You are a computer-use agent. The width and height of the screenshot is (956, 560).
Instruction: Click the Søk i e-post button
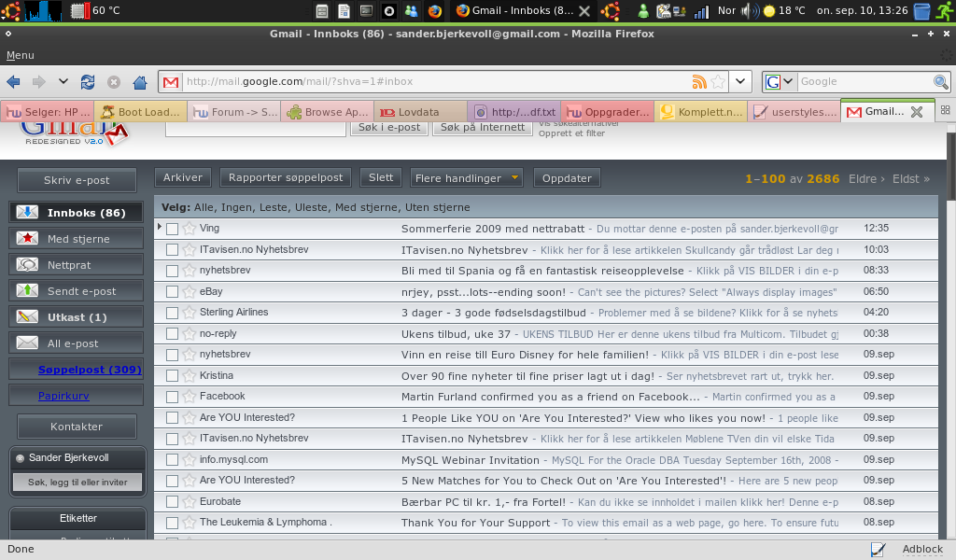(x=389, y=127)
